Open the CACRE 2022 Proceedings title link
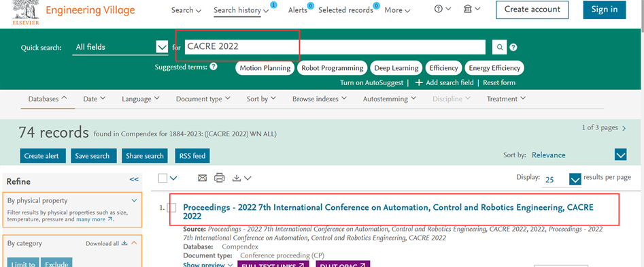 click(x=388, y=211)
